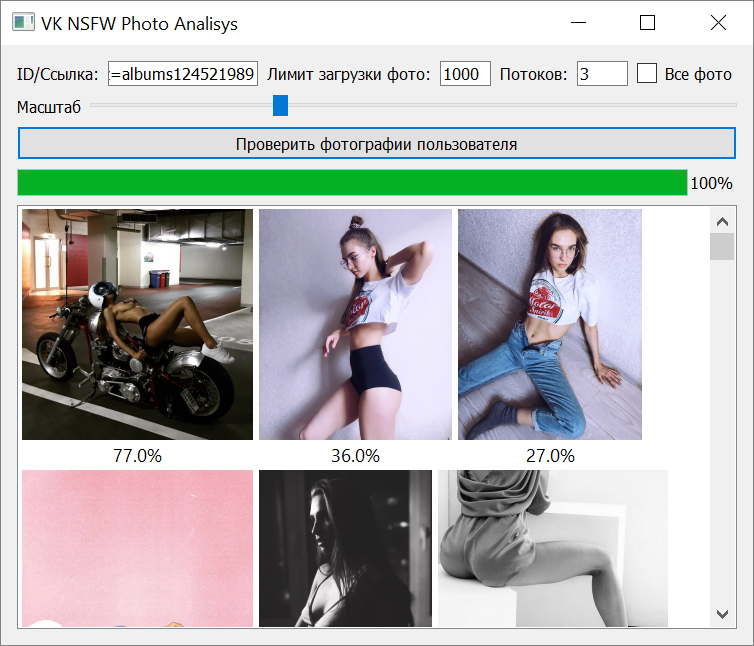Open the thumbnail rated 36.0%

pyautogui.click(x=355, y=324)
